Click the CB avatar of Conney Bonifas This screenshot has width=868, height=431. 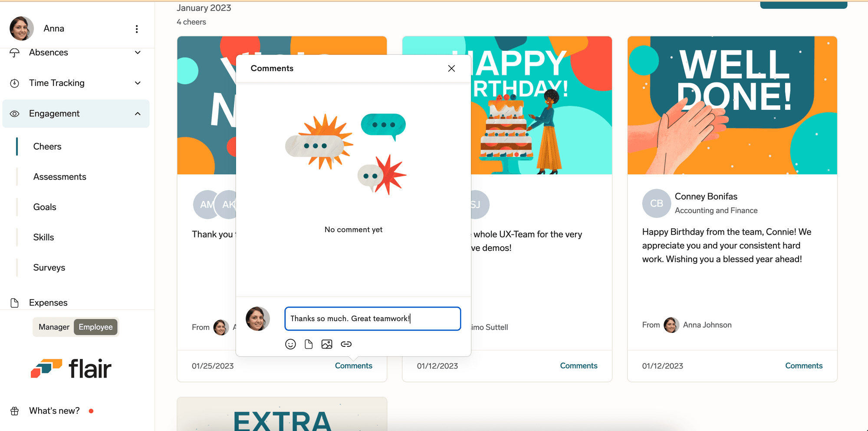click(657, 203)
